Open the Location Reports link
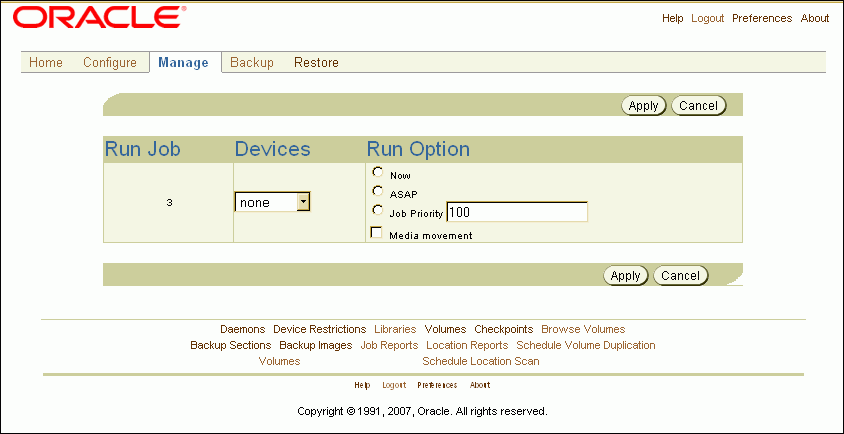 [467, 345]
